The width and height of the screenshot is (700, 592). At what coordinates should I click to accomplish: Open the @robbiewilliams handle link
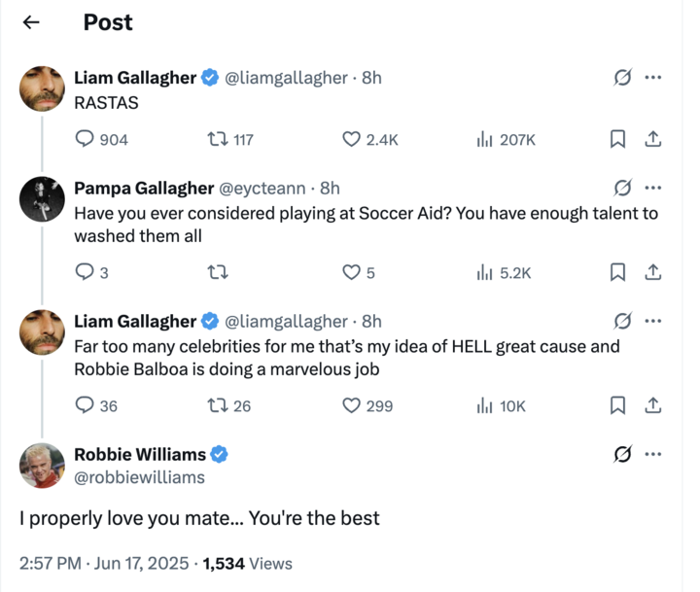pos(139,477)
